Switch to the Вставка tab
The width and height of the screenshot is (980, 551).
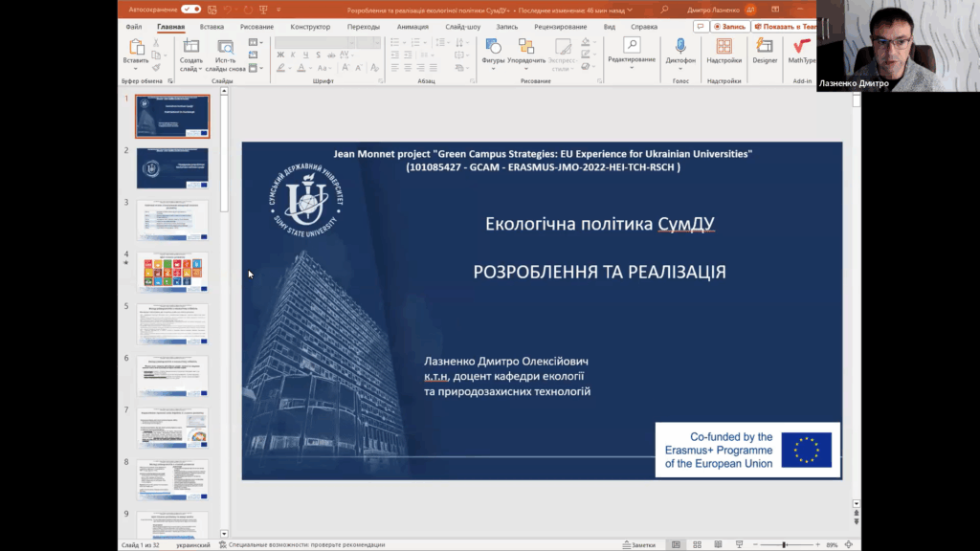click(212, 27)
